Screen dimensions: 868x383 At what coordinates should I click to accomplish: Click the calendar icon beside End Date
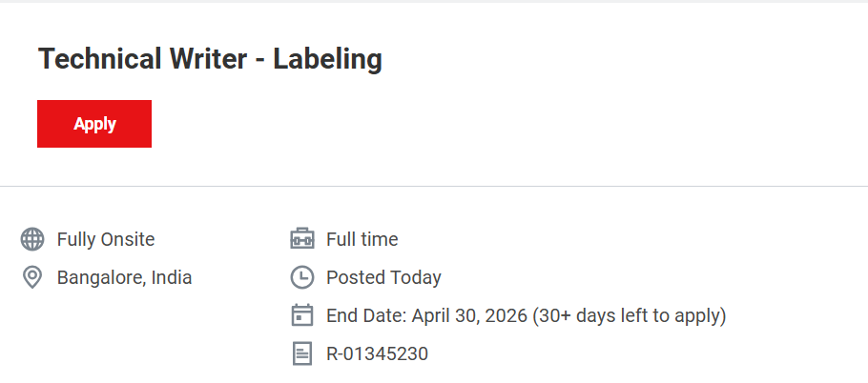[301, 315]
